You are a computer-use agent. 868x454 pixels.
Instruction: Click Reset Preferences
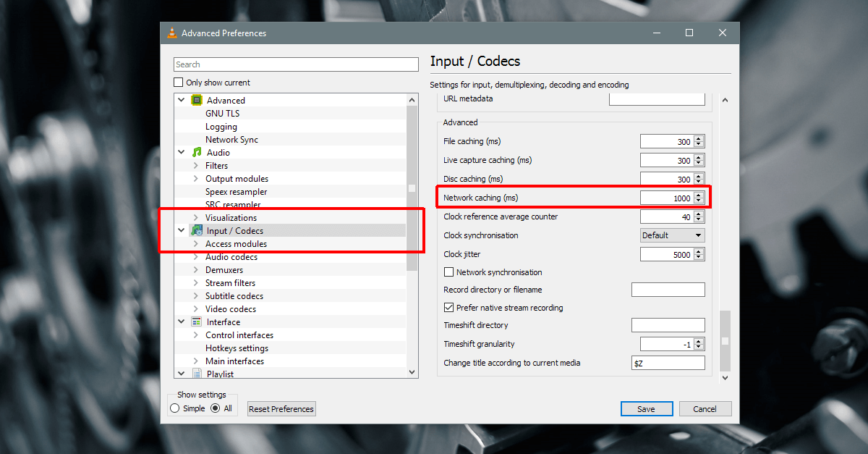pyautogui.click(x=281, y=408)
